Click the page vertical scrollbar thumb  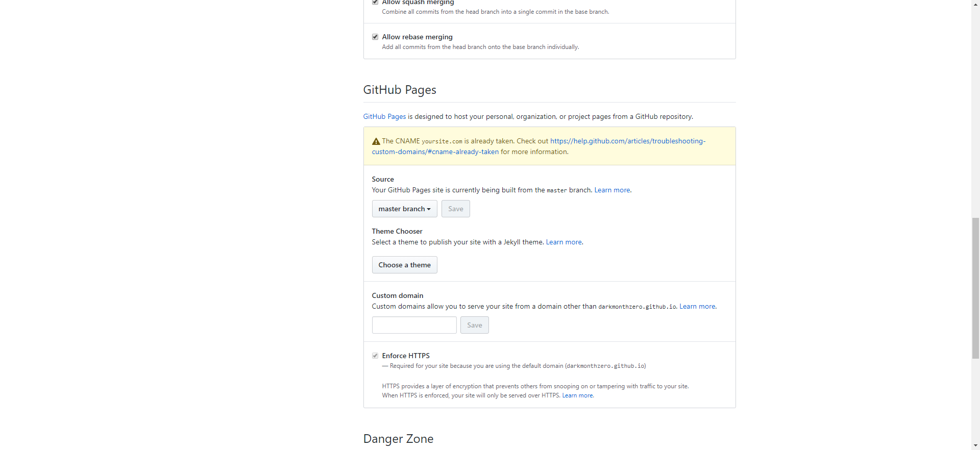(x=975, y=288)
